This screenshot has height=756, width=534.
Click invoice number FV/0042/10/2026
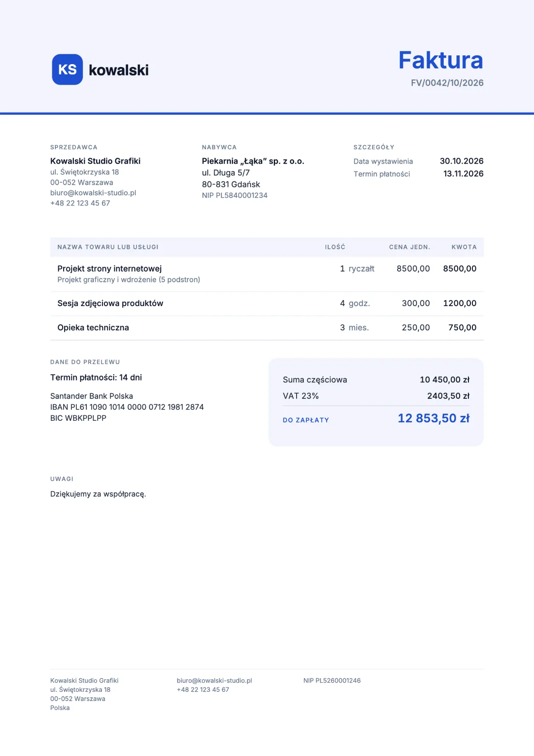(x=447, y=83)
